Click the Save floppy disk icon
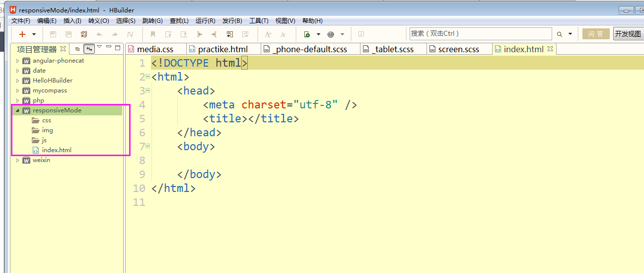This screenshot has height=273, width=644. (53, 34)
